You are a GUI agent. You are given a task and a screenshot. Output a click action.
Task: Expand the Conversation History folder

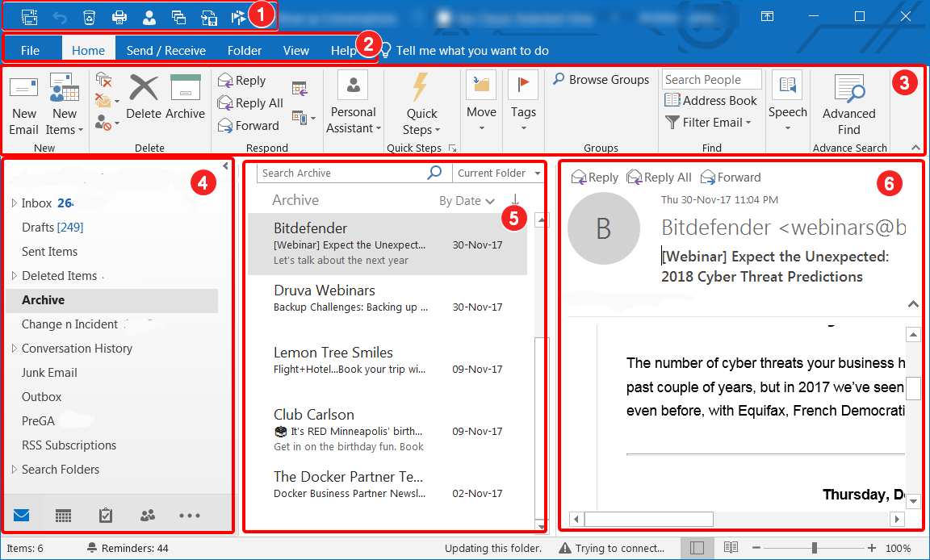[x=15, y=349]
